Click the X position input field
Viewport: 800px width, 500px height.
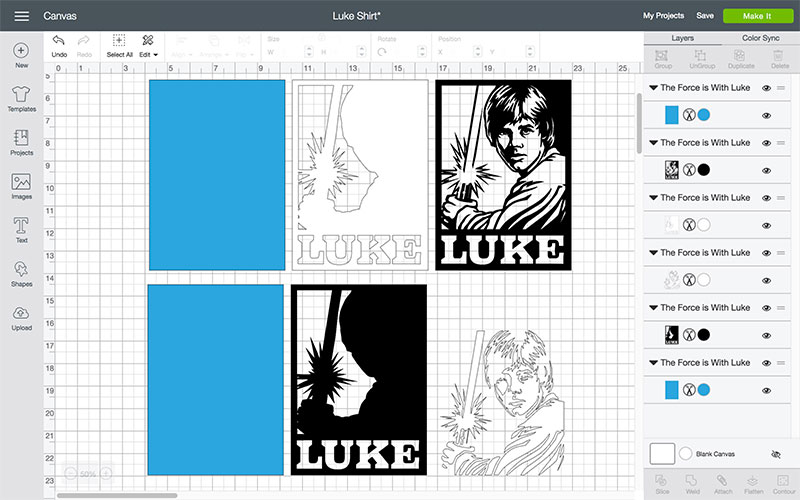point(463,52)
